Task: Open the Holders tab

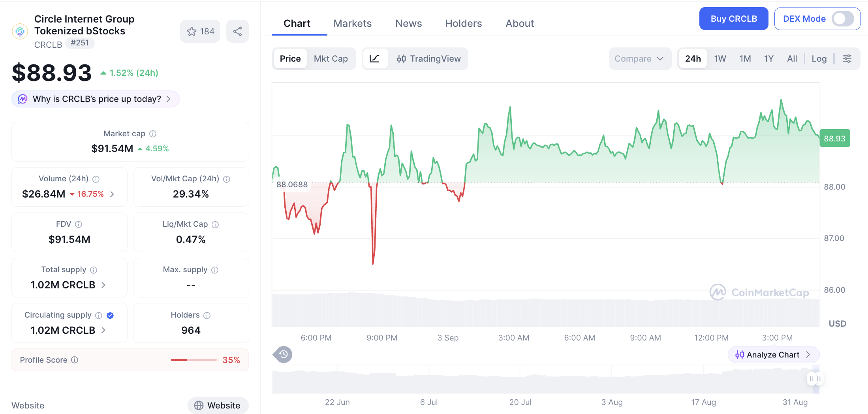Action: click(464, 23)
